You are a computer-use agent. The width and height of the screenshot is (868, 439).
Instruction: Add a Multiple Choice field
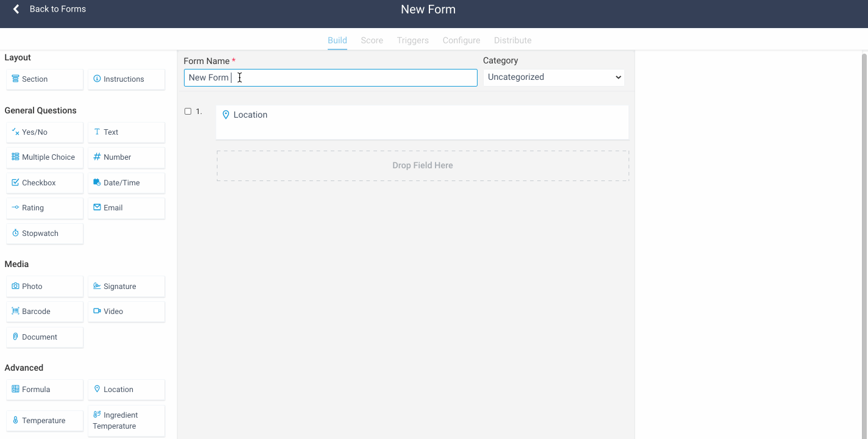[x=44, y=157]
